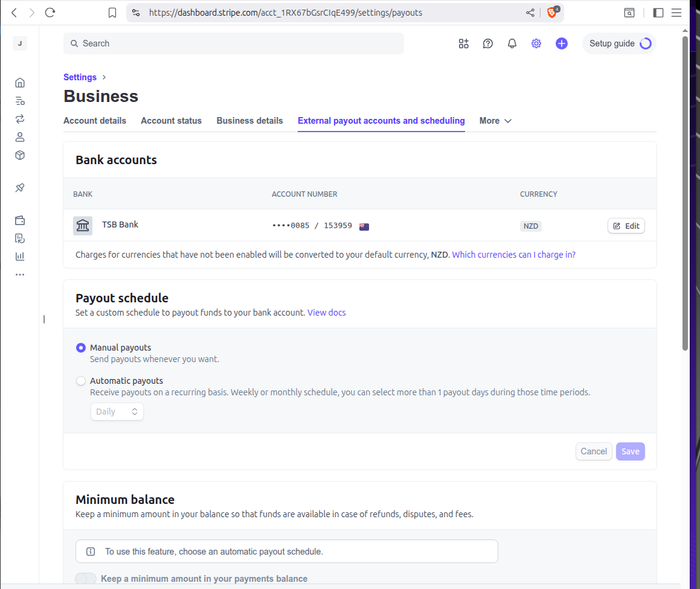
Task: Open the settings gear icon
Action: coord(536,43)
